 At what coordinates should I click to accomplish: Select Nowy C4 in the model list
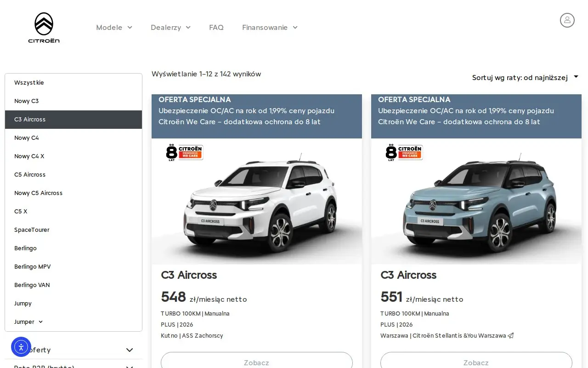(73, 138)
